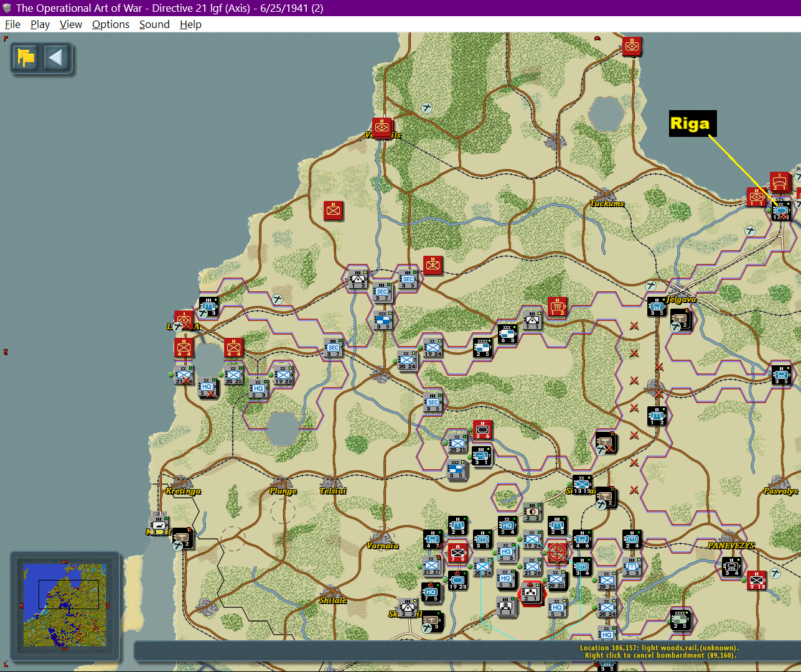801x672 pixels.
Task: Click the Shilale city label
Action: coord(333,600)
